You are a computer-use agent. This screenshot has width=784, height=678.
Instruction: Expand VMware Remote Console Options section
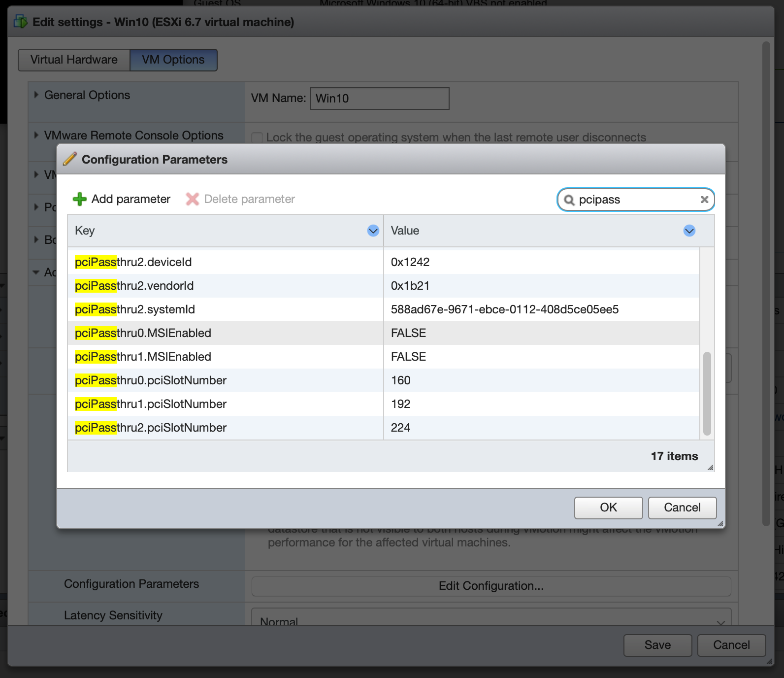click(x=36, y=135)
